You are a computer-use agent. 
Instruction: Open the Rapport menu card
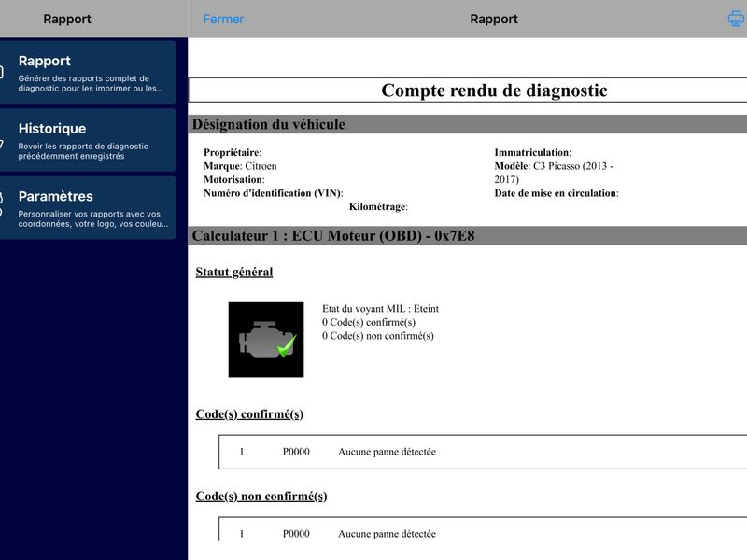(x=88, y=72)
